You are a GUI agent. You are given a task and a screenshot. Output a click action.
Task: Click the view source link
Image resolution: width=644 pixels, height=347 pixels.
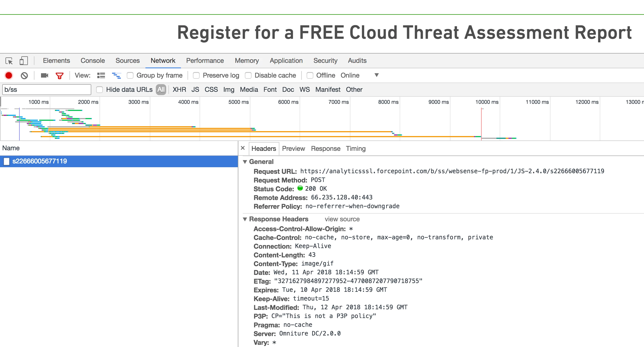click(x=342, y=219)
